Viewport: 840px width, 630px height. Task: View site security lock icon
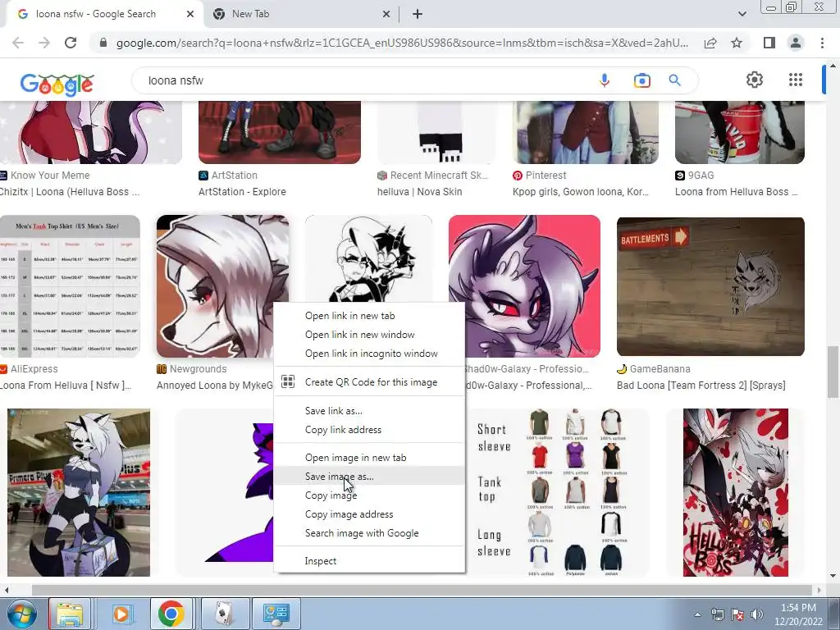click(103, 43)
